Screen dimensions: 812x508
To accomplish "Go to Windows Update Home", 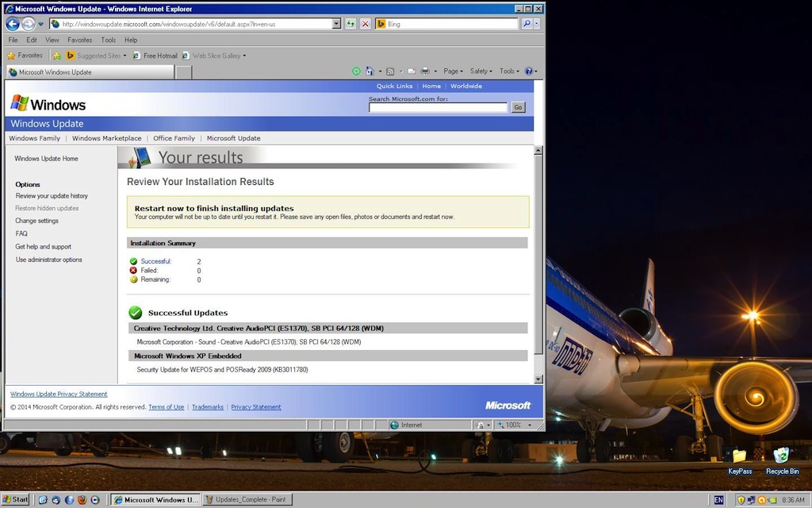I will (x=46, y=159).
